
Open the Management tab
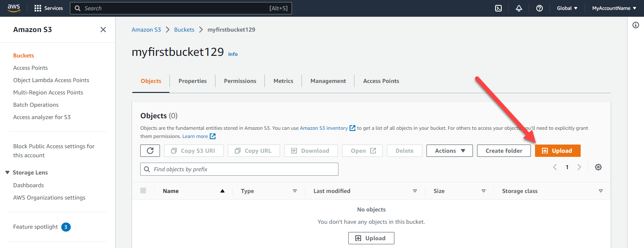pyautogui.click(x=328, y=80)
